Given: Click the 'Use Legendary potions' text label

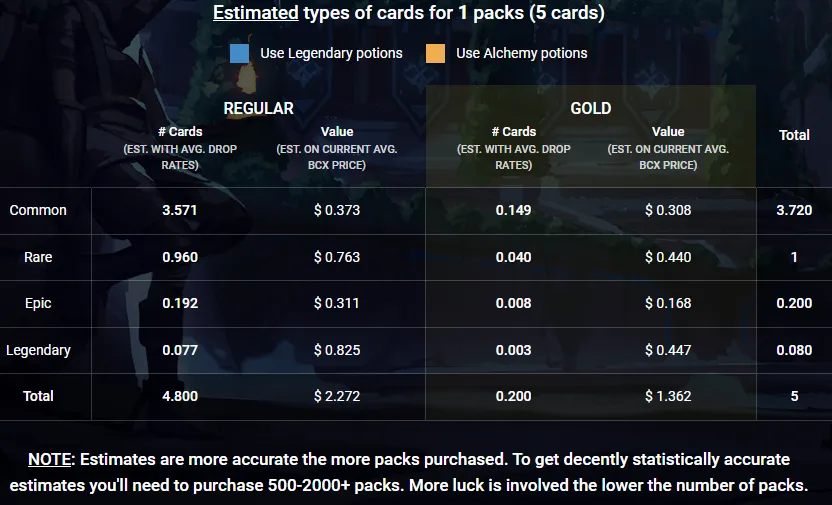Looking at the screenshot, I should point(331,53).
